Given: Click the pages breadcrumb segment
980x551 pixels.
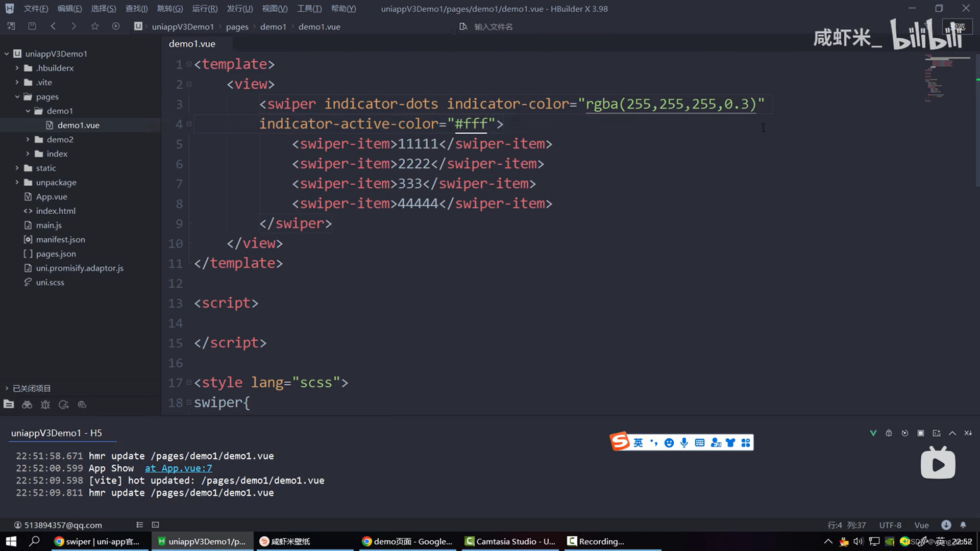Looking at the screenshot, I should point(237,27).
